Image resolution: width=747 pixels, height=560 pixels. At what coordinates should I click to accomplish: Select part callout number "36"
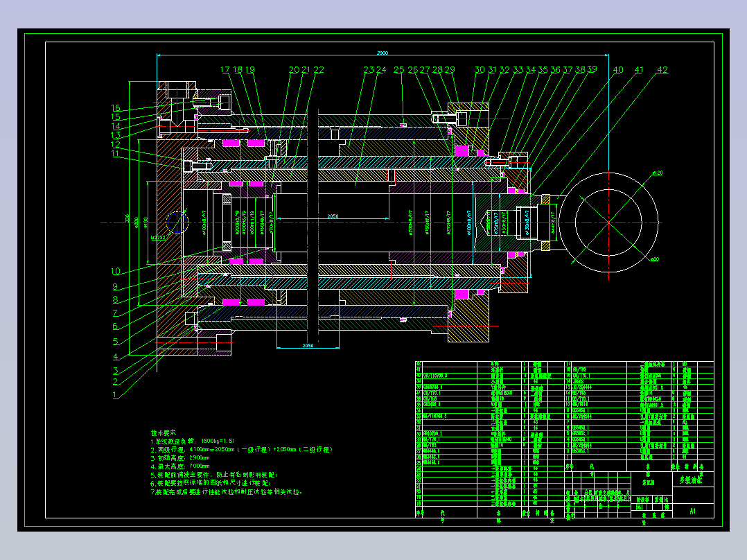coord(556,69)
